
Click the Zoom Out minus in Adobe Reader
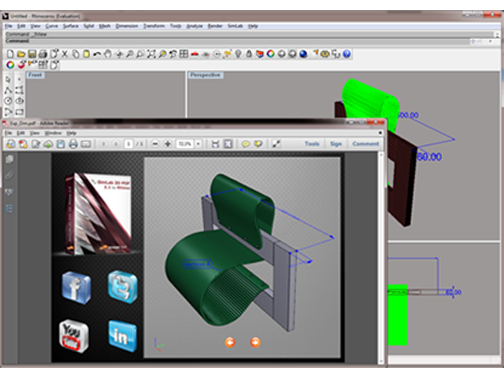pyautogui.click(x=155, y=144)
